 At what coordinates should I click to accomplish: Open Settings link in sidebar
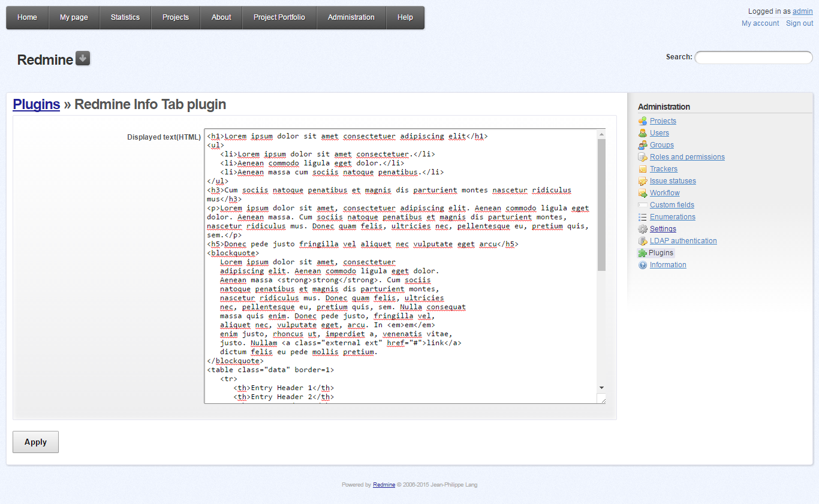[x=663, y=229]
